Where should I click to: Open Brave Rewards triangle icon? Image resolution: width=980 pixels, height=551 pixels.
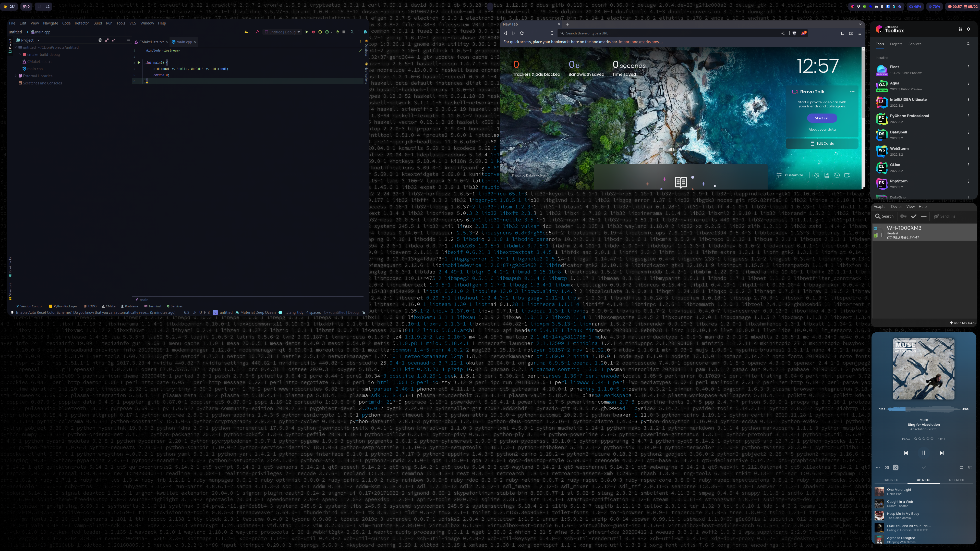pos(804,33)
